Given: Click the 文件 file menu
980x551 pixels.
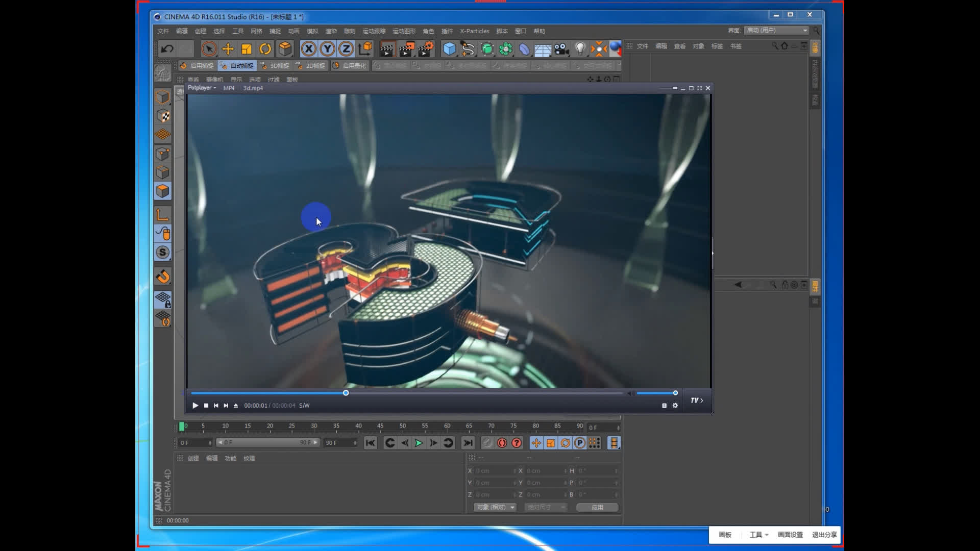Looking at the screenshot, I should coord(162,31).
